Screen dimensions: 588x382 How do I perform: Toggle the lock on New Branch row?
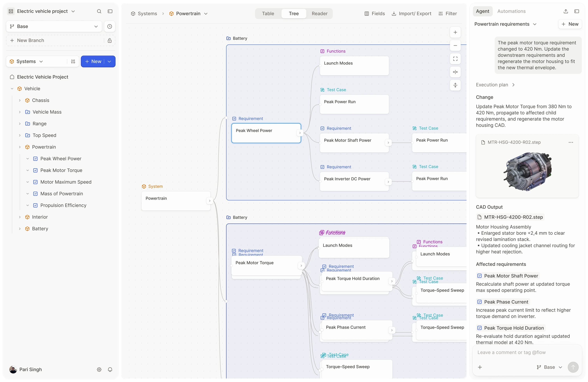click(x=110, y=40)
